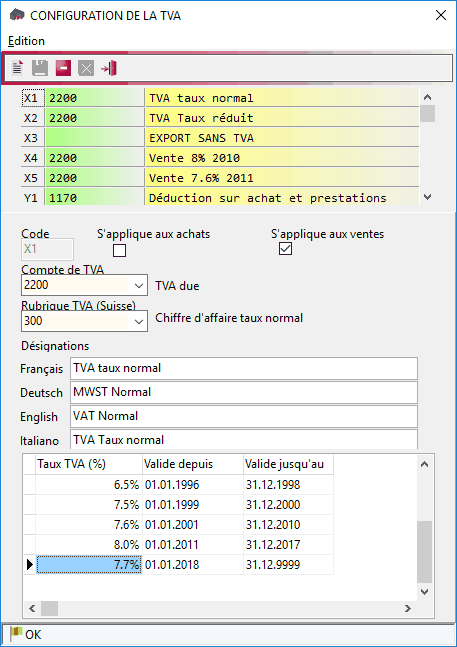
Task: Enable S'applique aux achats checkbox
Action: point(120,250)
